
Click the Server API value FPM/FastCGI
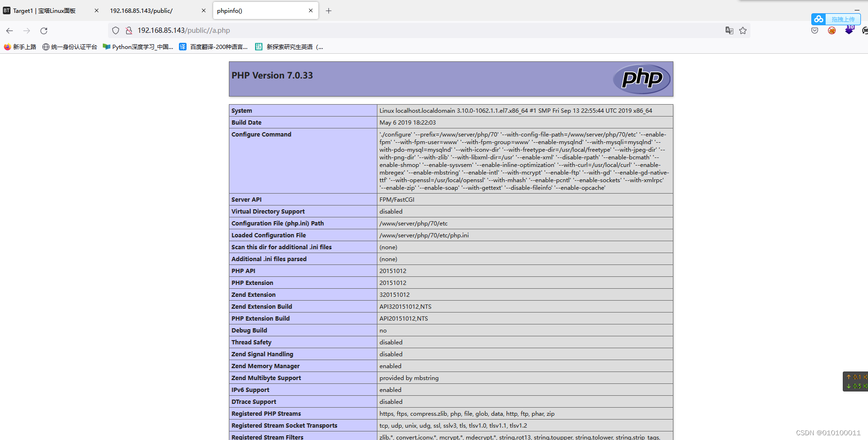click(x=397, y=200)
